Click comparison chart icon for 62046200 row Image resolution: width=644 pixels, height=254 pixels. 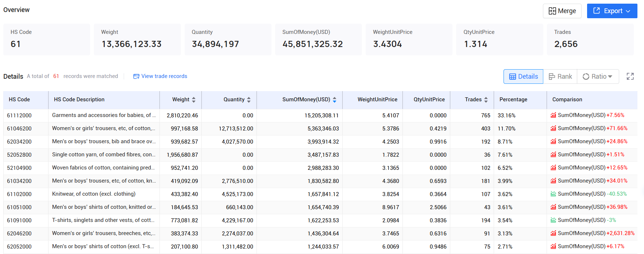554,233
